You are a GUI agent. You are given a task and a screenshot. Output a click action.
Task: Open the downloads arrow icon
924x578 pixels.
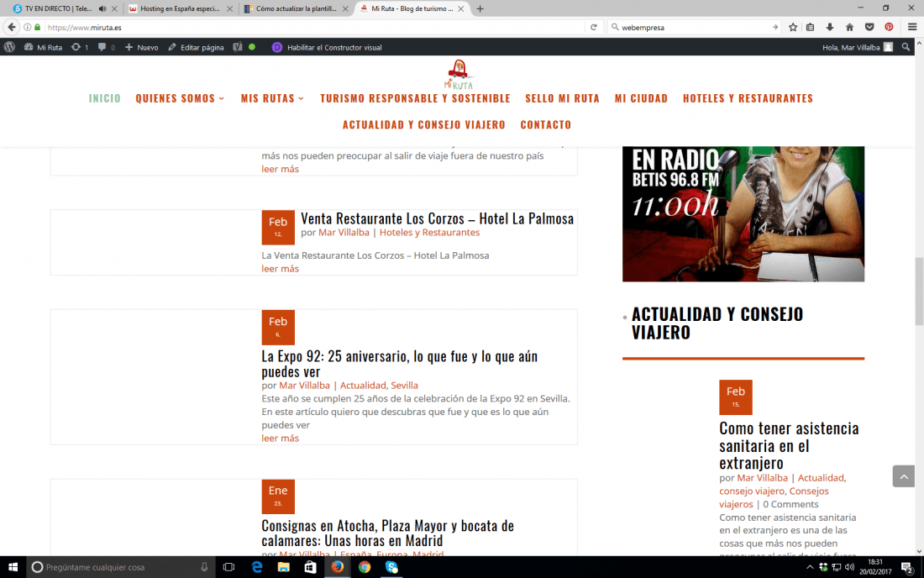pos(830,27)
